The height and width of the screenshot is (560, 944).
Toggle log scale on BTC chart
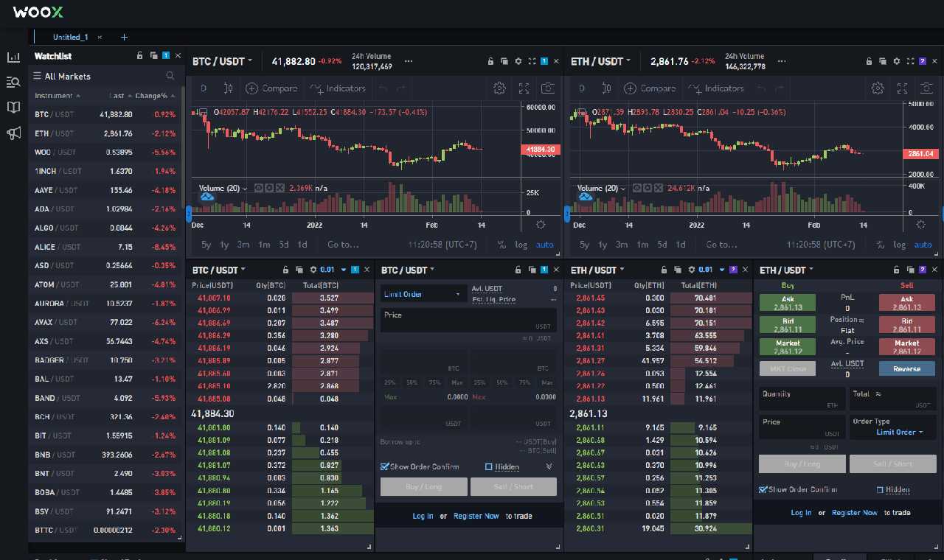coord(521,245)
